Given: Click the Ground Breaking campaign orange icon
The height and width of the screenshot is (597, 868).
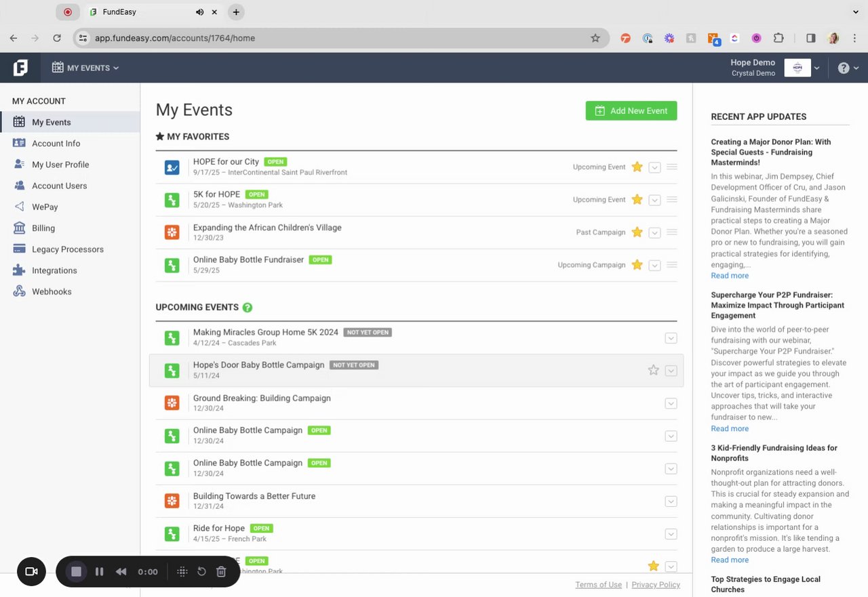Looking at the screenshot, I should 172,403.
